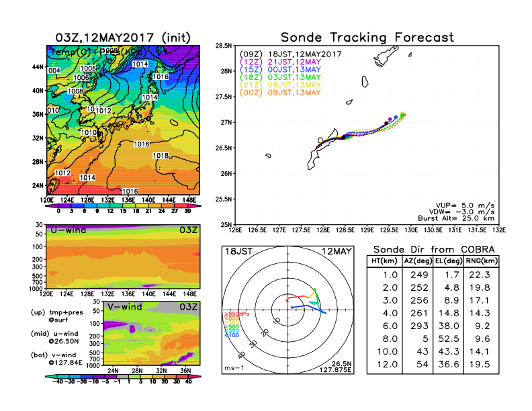Screen dimensions: 532x411
Task: Click the 1018 isobar label on the map
Action: tap(161, 156)
